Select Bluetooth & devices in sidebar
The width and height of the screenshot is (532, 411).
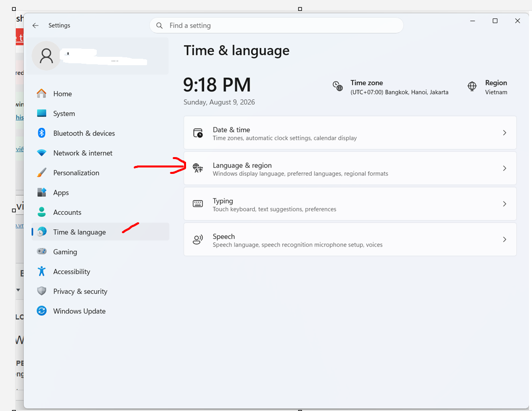pos(101,133)
